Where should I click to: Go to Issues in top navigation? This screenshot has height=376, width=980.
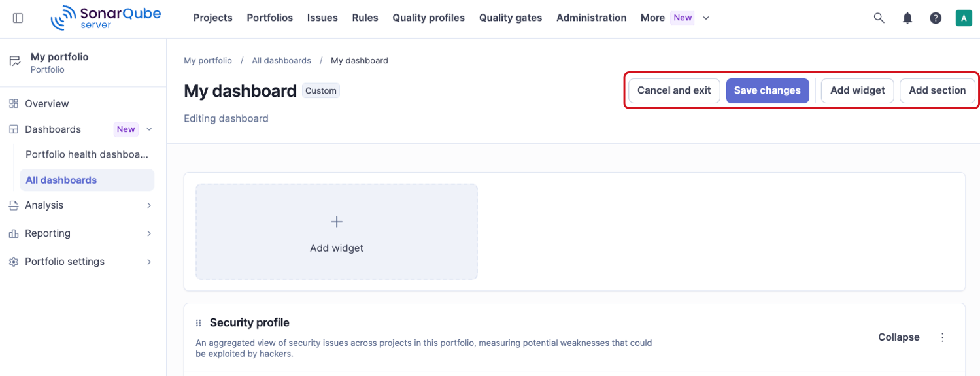pos(322,18)
